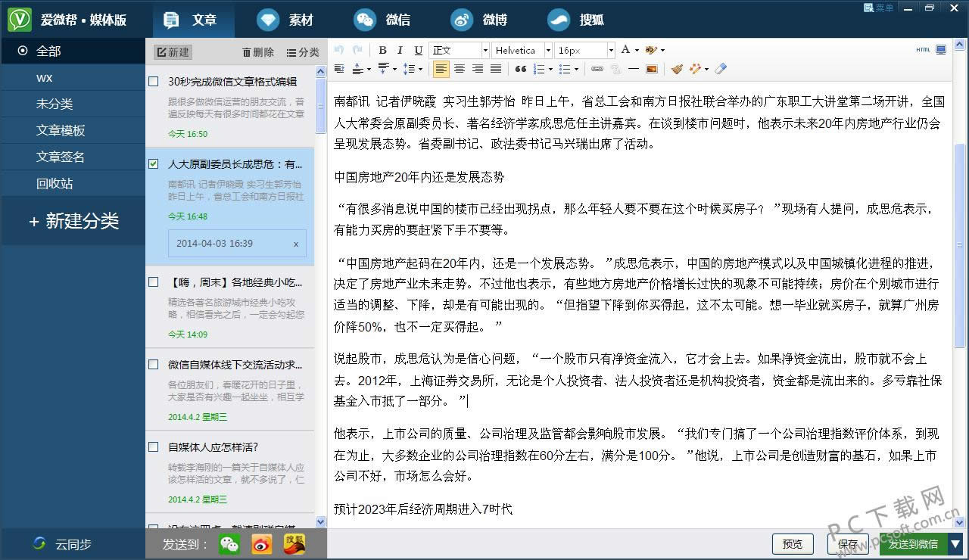Open the 菜单 menu at top
The image size is (969, 560).
click(x=878, y=8)
